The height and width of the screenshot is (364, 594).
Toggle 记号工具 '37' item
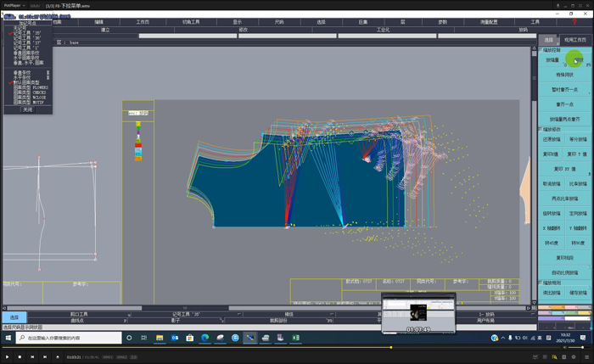click(27, 43)
